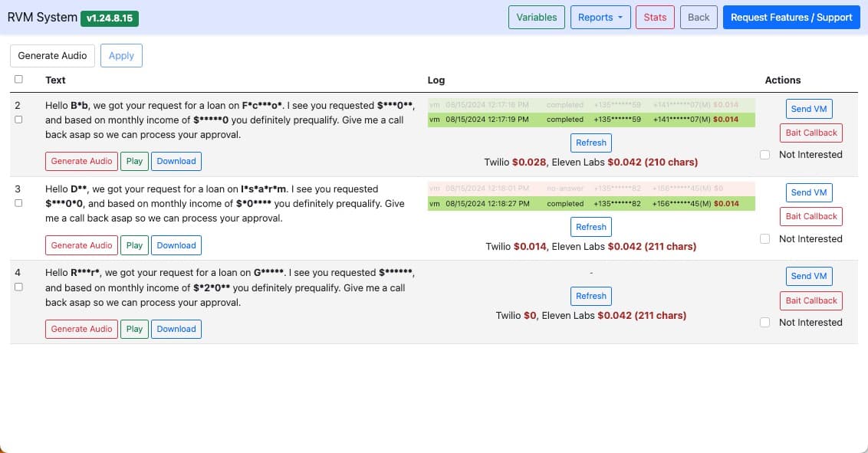
Task: Send VM for row 3
Action: click(x=809, y=192)
